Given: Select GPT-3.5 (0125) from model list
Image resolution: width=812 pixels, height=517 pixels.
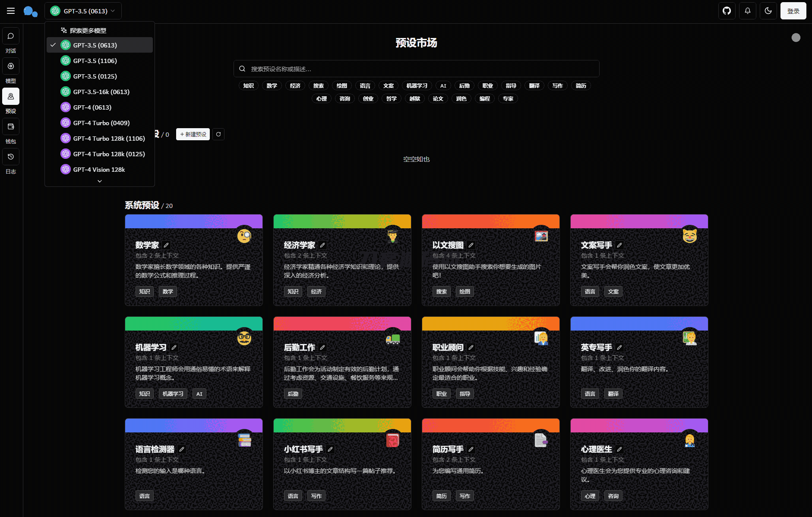Looking at the screenshot, I should [x=100, y=76].
